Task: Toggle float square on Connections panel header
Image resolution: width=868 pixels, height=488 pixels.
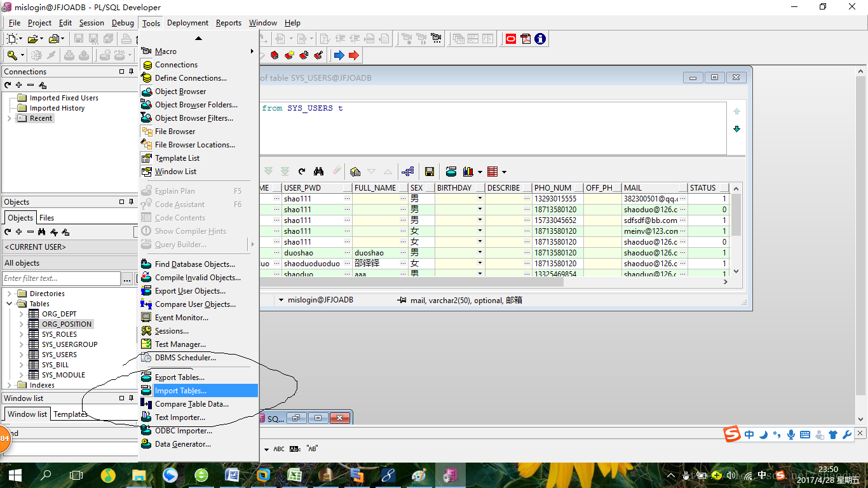Action: pos(122,72)
